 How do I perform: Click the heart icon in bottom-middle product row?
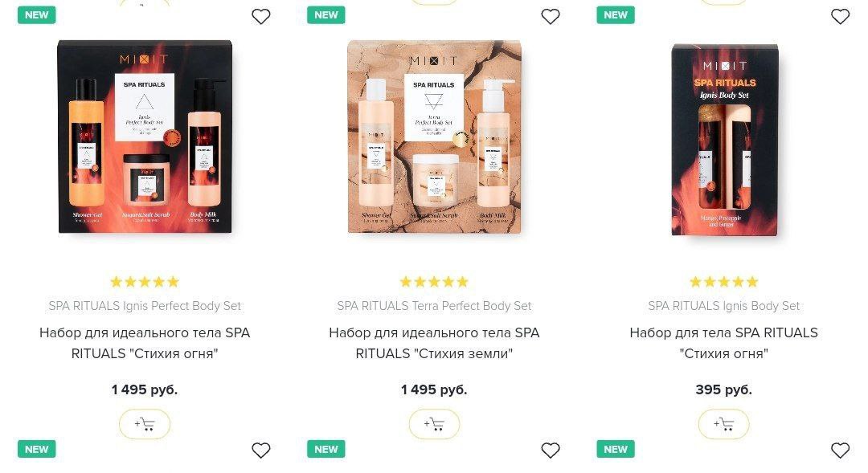point(551,451)
